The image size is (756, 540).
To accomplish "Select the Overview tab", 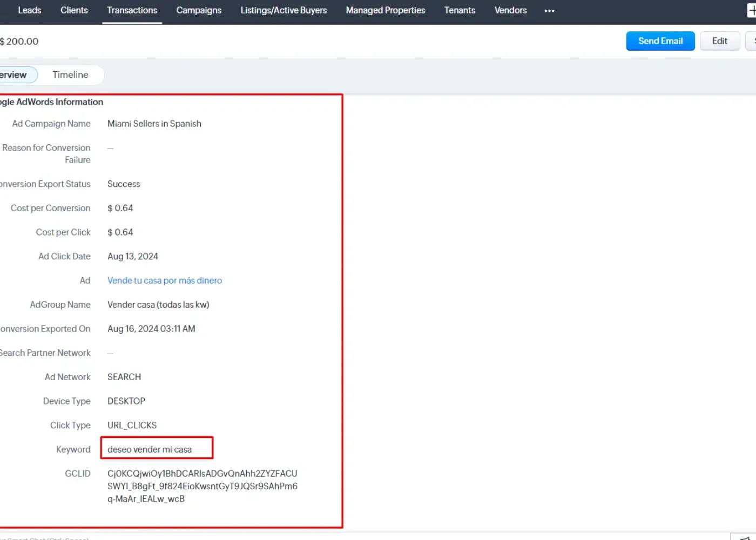I will click(x=15, y=75).
